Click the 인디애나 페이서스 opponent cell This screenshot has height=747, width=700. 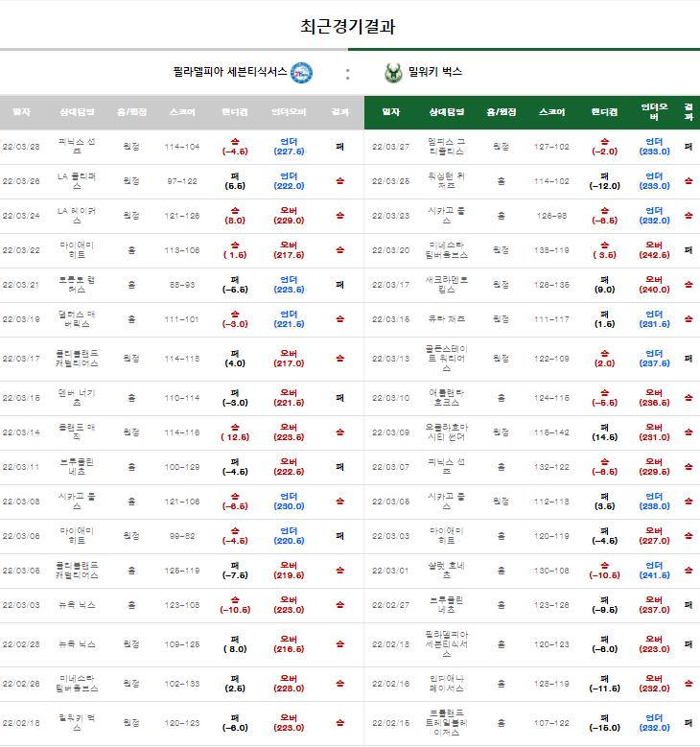click(447, 684)
